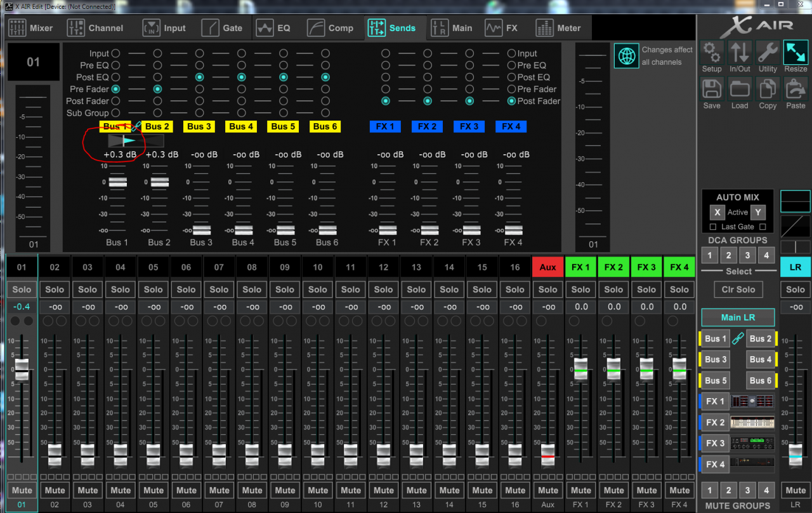The image size is (812, 513).
Task: Click Mute Group 1 button
Action: pos(710,490)
